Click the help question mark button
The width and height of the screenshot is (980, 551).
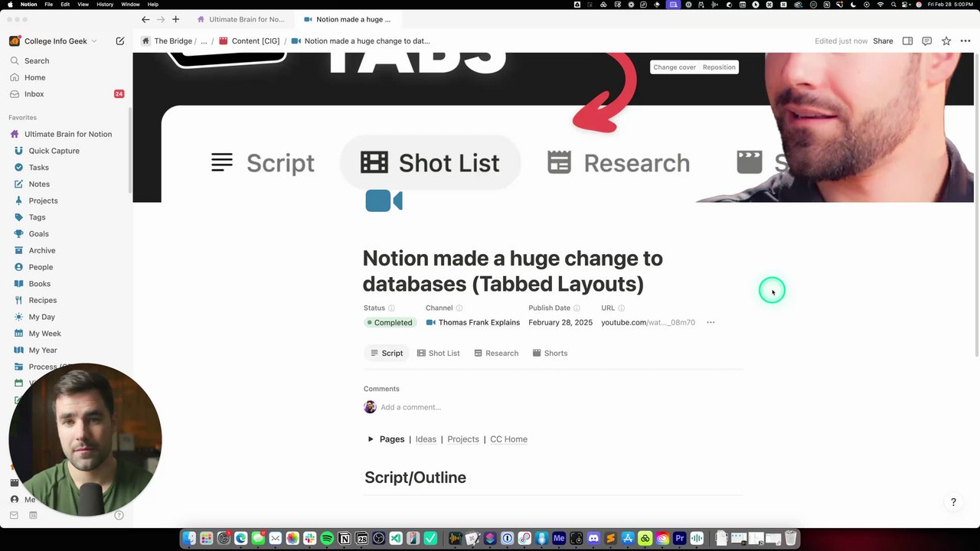(x=953, y=502)
